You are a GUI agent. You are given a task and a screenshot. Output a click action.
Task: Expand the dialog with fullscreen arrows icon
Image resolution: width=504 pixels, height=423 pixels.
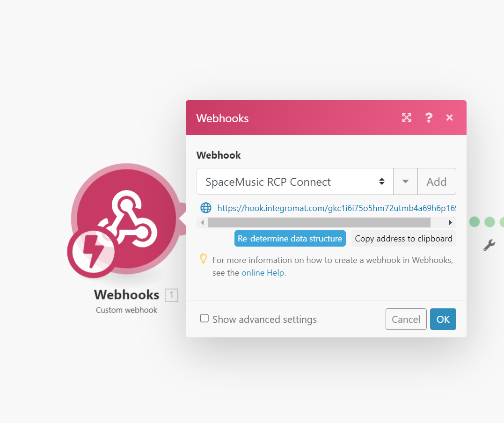click(x=407, y=117)
